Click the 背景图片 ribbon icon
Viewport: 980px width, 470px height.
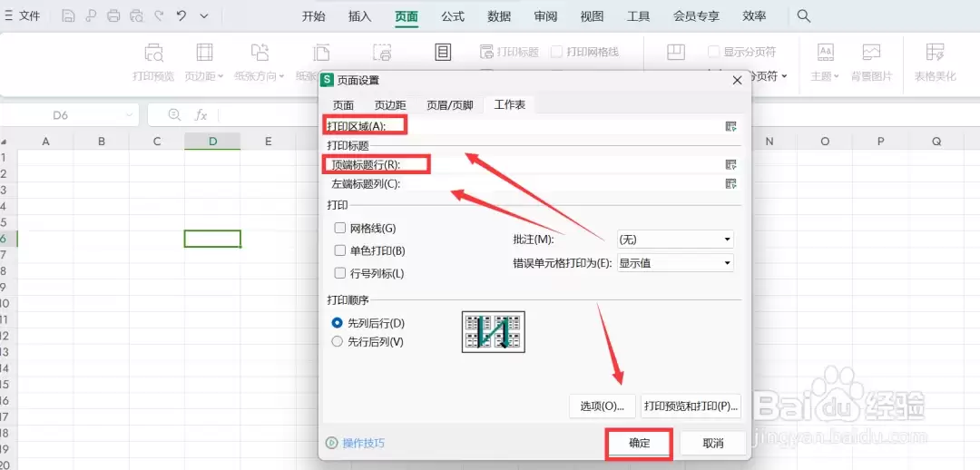[x=871, y=63]
